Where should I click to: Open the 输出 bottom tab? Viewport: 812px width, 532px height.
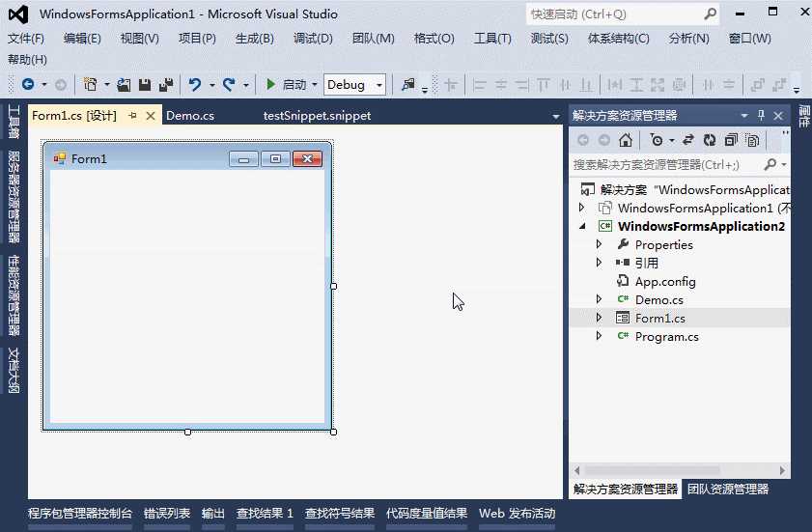point(212,514)
